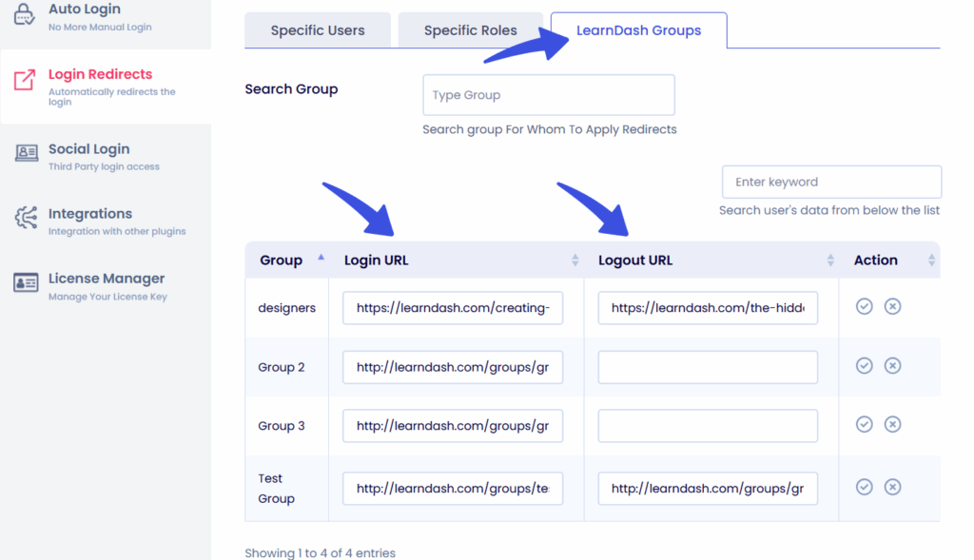This screenshot has width=974, height=560.
Task: Save Test Group row checkmark icon
Action: 864,487
